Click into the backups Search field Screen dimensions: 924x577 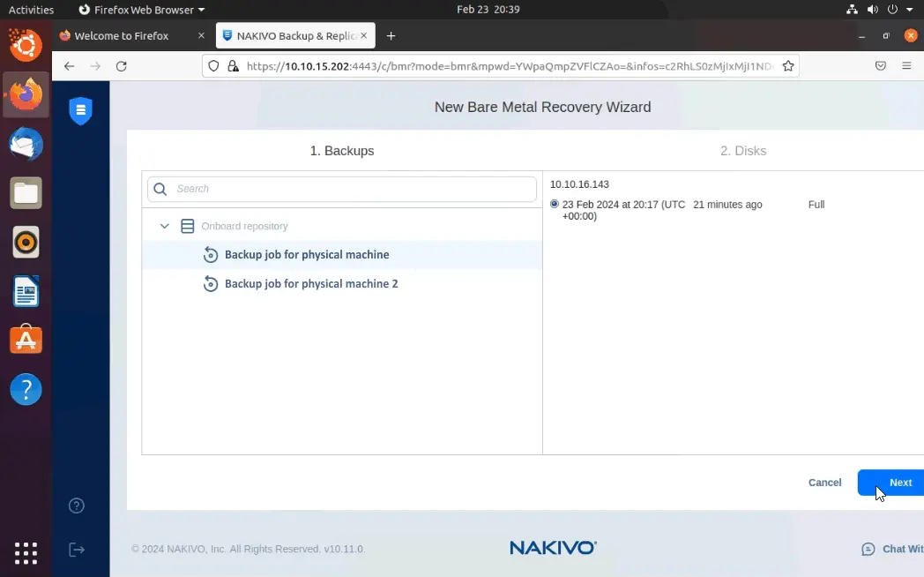(342, 189)
